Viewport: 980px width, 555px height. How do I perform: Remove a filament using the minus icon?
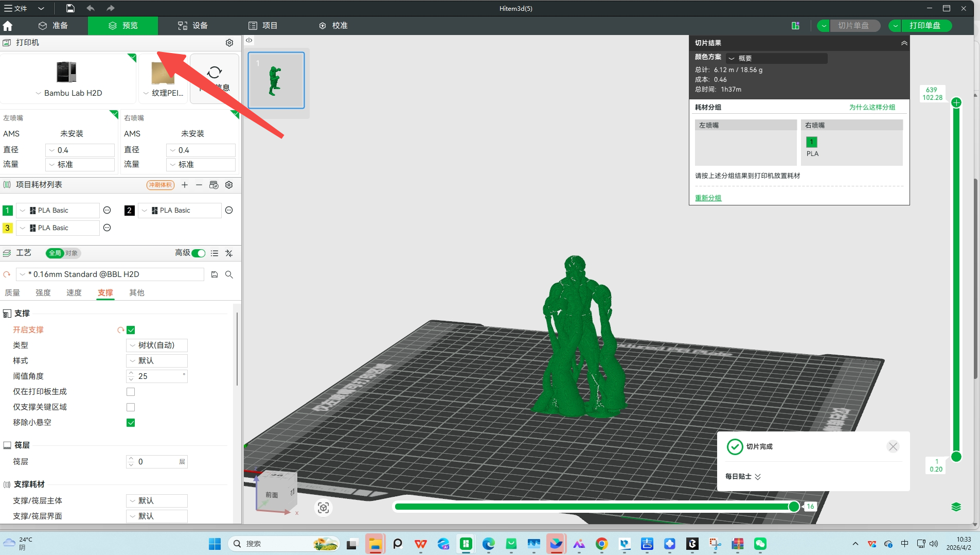click(199, 185)
